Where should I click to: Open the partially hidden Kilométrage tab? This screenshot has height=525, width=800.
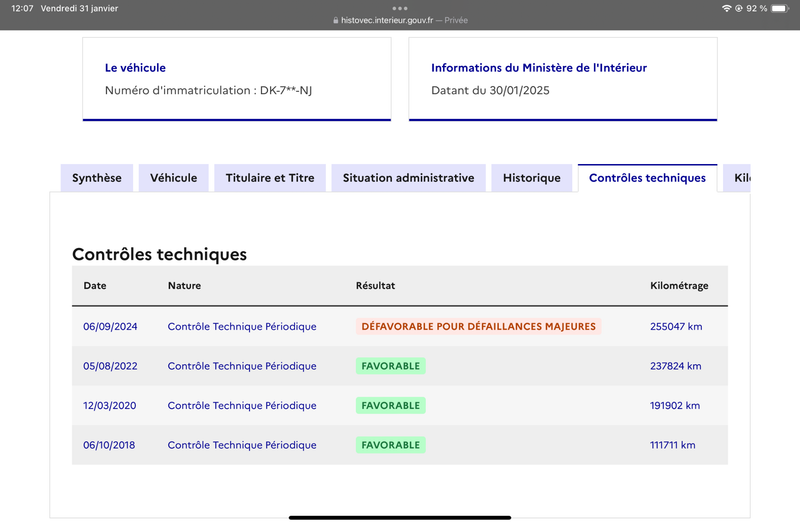pos(737,178)
